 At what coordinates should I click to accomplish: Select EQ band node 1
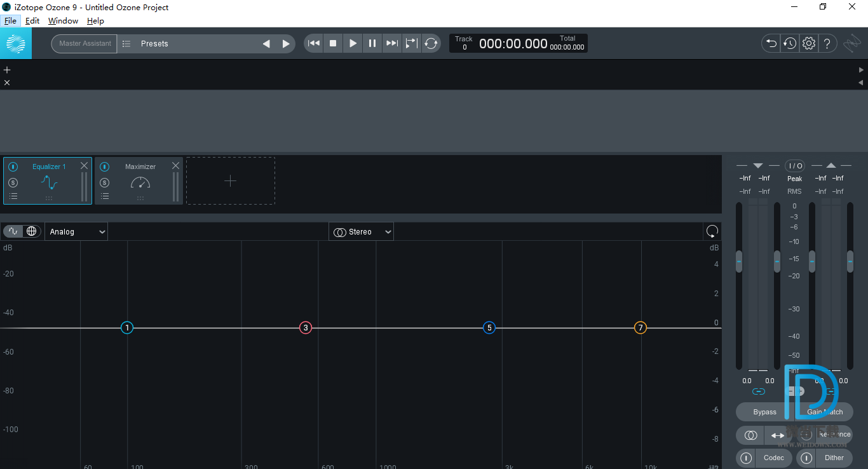click(x=127, y=328)
